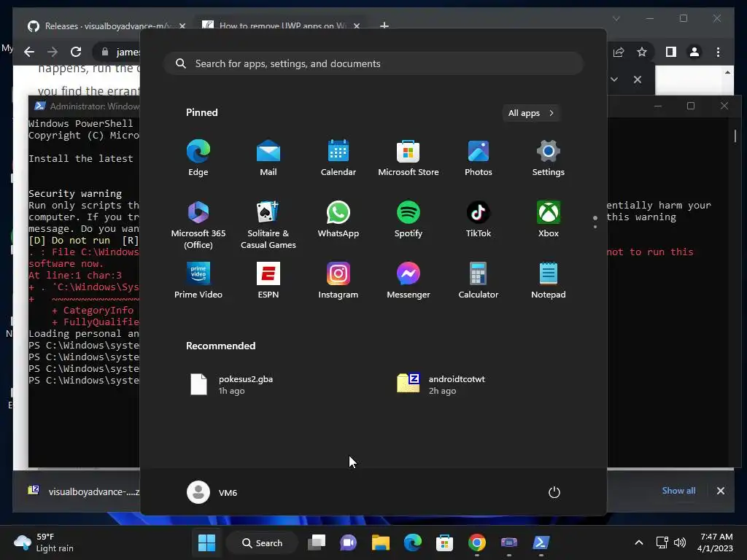This screenshot has width=747, height=560.
Task: Launch the Calculator app
Action: coord(479,281)
